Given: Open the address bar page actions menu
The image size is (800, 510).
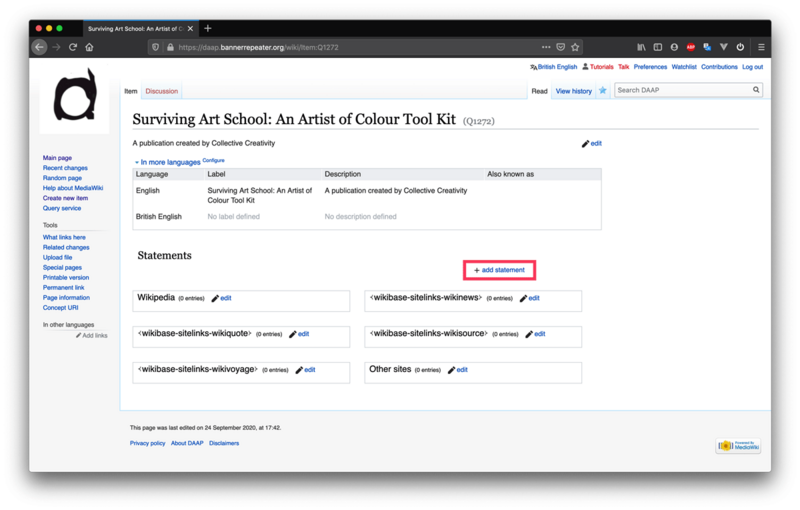Looking at the screenshot, I should click(x=545, y=47).
